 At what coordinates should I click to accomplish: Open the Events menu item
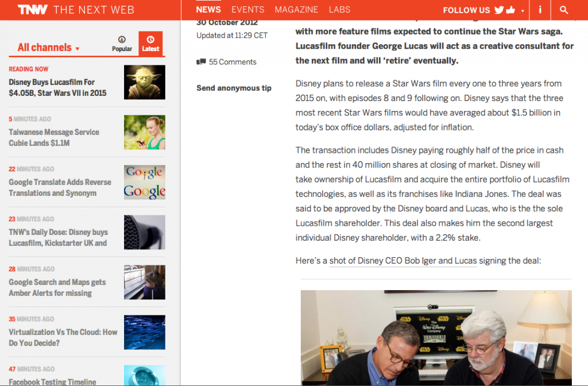(x=247, y=10)
